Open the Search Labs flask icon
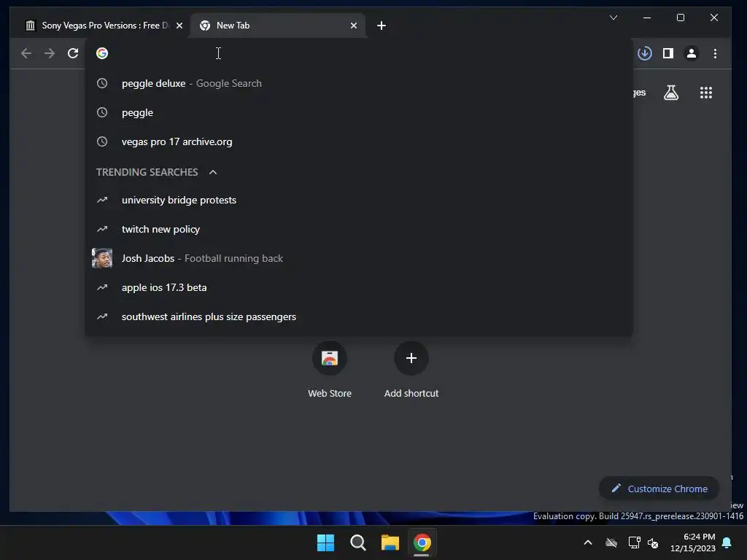This screenshot has width=747, height=560. tap(671, 93)
